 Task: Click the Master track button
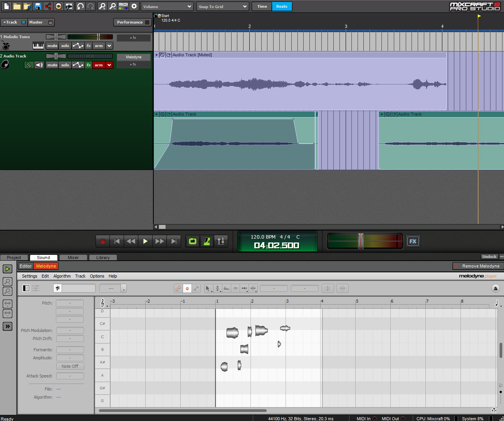(41, 22)
